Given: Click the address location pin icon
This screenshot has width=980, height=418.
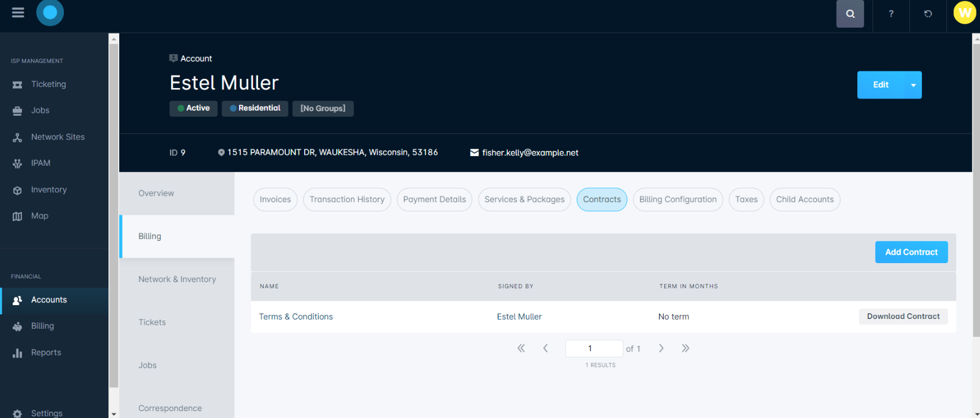Looking at the screenshot, I should 221,153.
